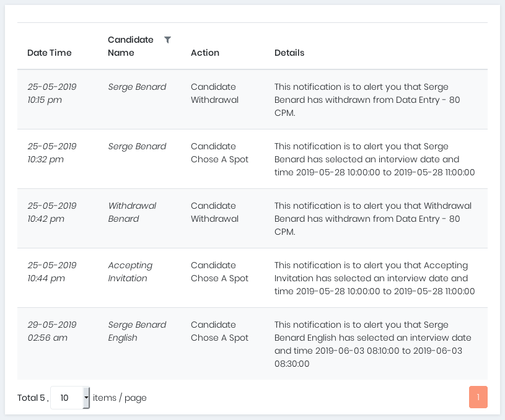Image resolution: width=505 pixels, height=420 pixels.
Task: Click the Candidate Name column header
Action: (x=130, y=46)
